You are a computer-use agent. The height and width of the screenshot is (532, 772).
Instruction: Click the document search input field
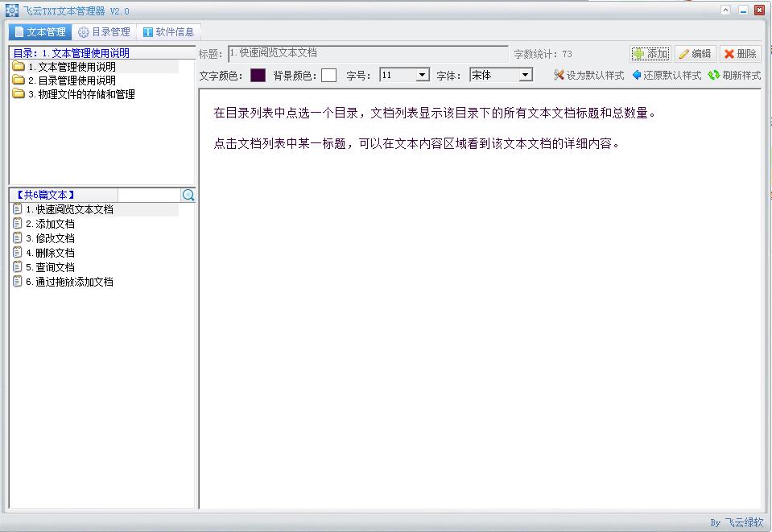tap(148, 196)
